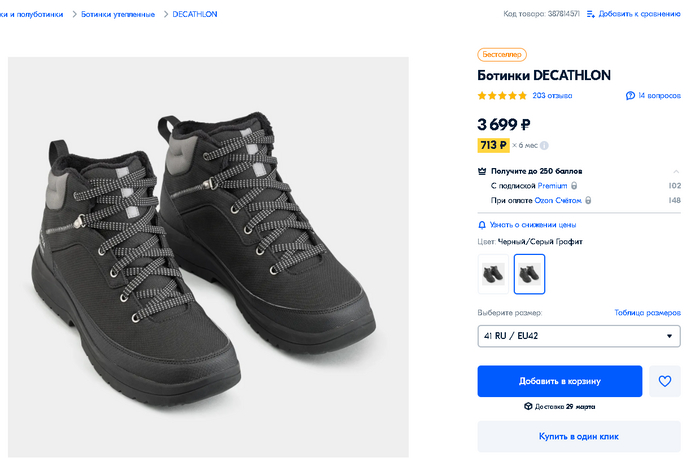The image size is (700, 458).
Task: Click the questions speech bubble icon
Action: [630, 96]
